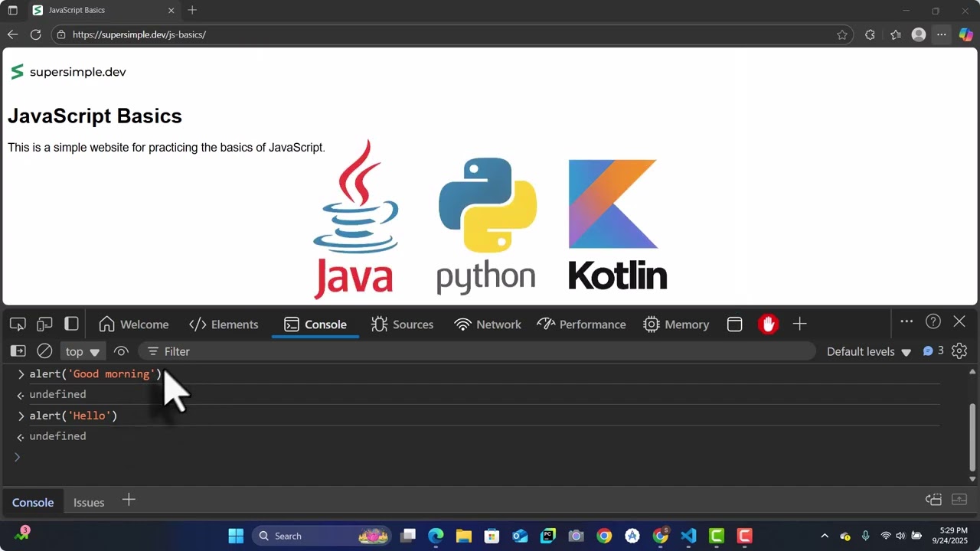Open the Performance tab
The image size is (980, 551).
[582, 324]
